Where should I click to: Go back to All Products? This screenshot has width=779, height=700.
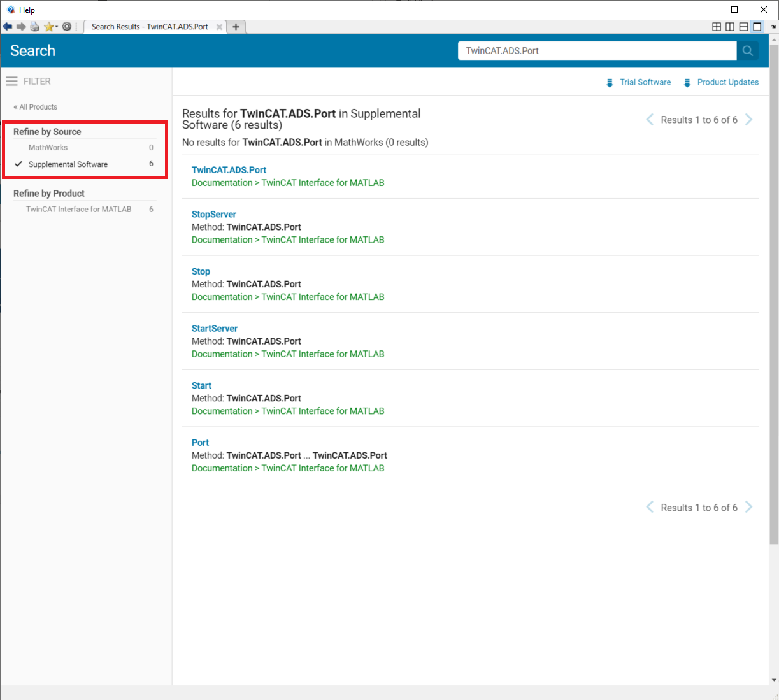(x=36, y=107)
